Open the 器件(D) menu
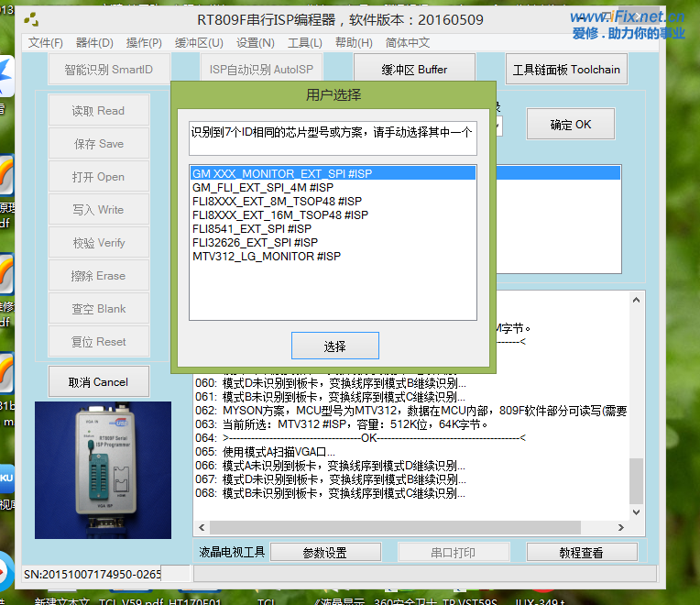Viewport: 700px width, 605px height. pyautogui.click(x=94, y=43)
